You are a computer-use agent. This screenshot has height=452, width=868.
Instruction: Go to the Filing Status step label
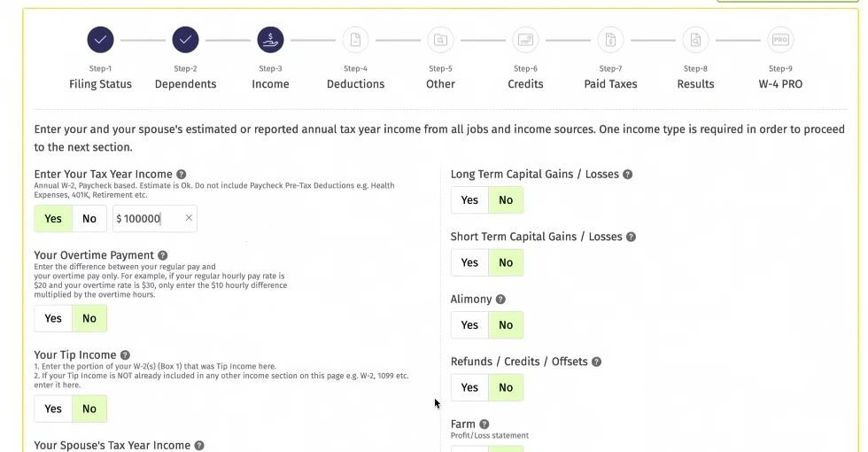tap(100, 84)
